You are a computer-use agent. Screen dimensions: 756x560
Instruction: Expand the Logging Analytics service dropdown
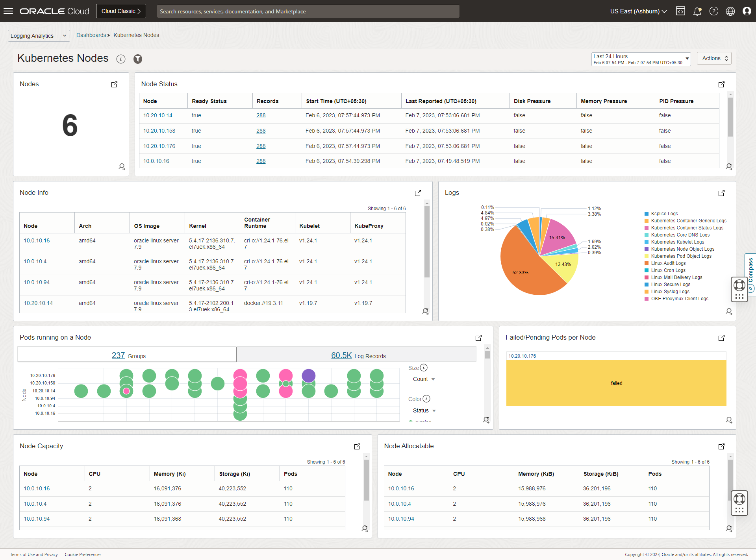(x=39, y=36)
